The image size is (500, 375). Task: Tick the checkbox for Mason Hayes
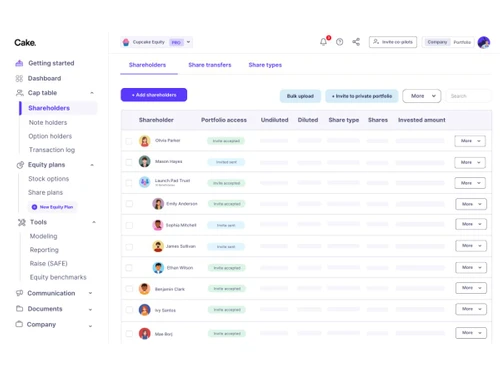pos(129,162)
